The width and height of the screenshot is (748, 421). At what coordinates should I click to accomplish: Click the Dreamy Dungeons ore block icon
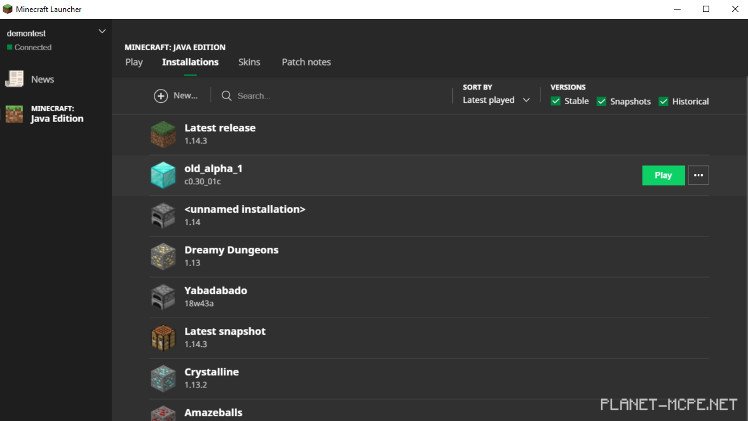tap(162, 256)
